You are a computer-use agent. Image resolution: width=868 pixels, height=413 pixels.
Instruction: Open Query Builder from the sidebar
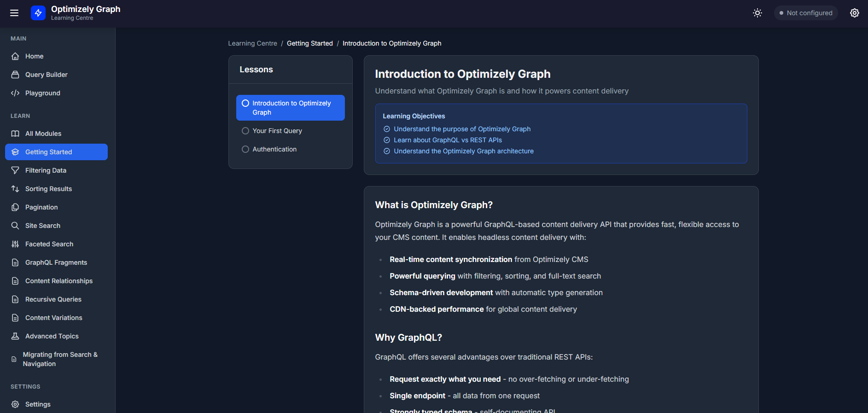[x=46, y=75]
